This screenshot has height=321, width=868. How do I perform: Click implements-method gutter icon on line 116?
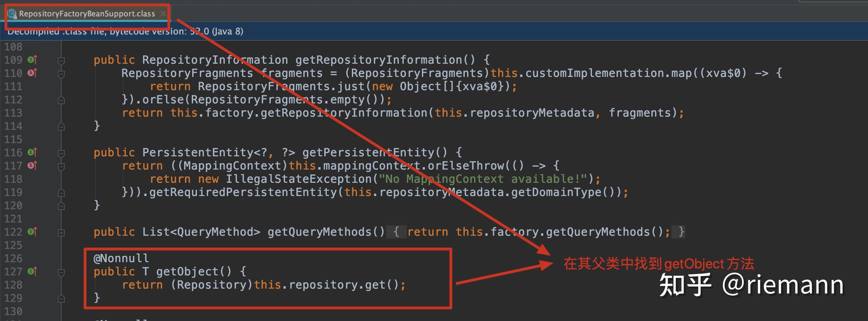click(32, 152)
